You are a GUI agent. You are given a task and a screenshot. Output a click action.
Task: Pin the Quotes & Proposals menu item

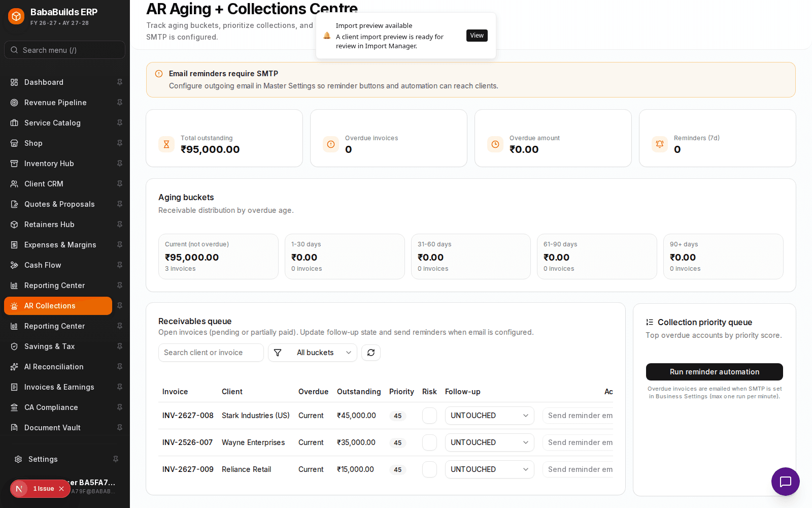click(120, 204)
